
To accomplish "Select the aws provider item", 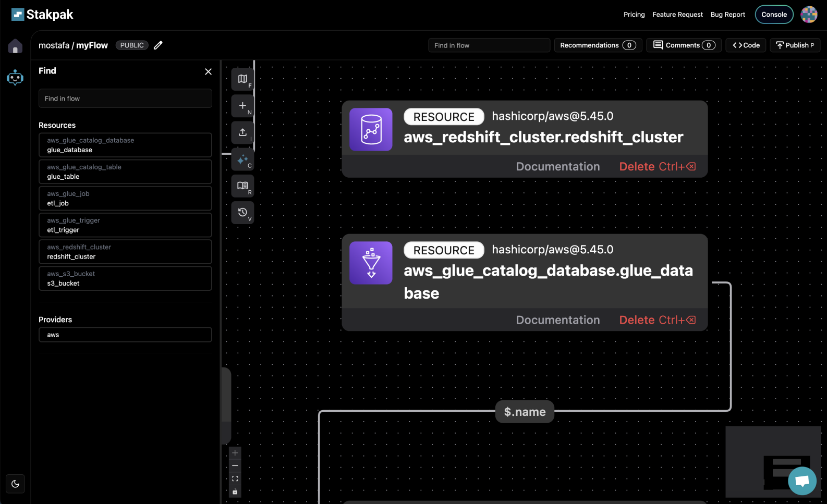I will point(125,335).
